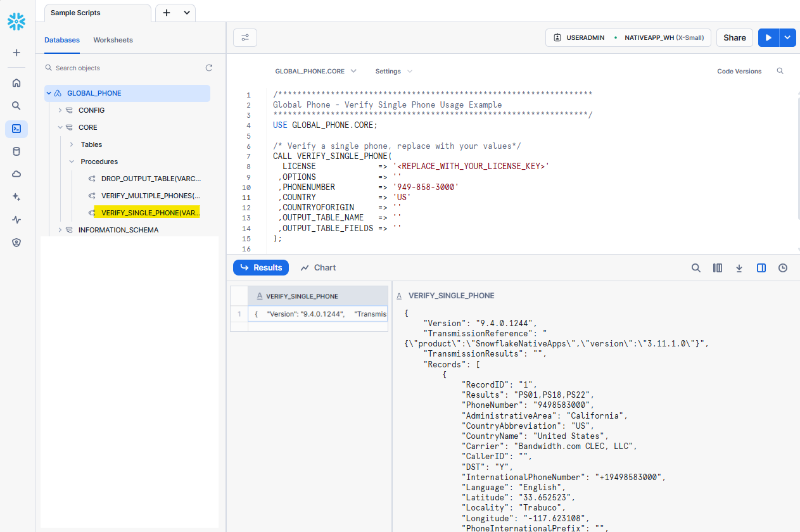Click line 4 USE GLOBAL_PHONE.CORE statement
Image resolution: width=800 pixels, height=532 pixels.
tap(325, 125)
